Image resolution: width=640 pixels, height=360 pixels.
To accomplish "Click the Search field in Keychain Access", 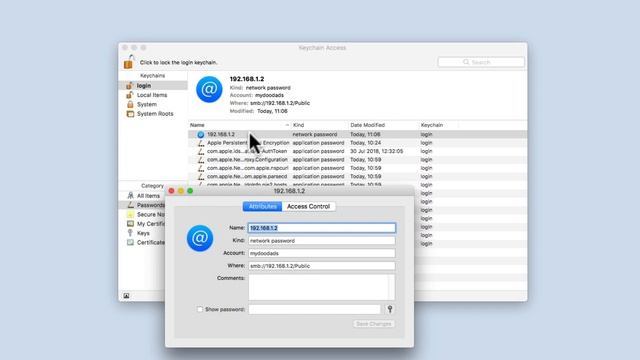I will coord(481,62).
